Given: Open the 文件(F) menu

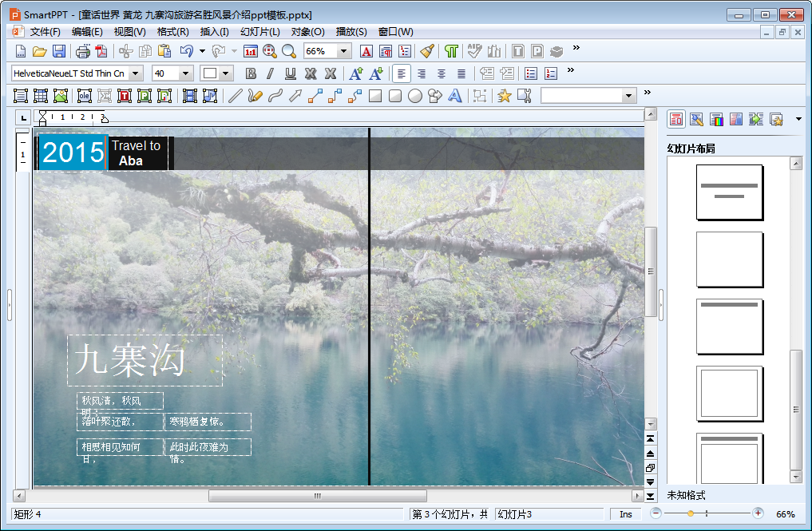Looking at the screenshot, I should 45,32.
